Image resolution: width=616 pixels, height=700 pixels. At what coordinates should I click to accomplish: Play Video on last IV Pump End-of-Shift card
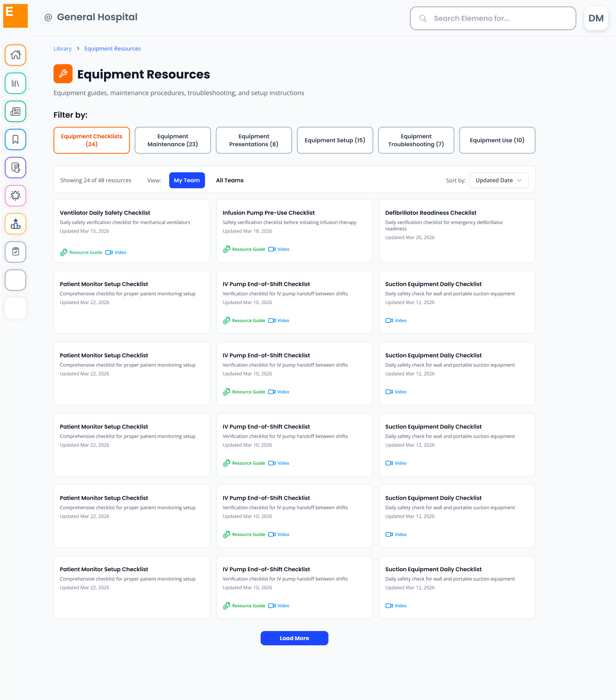(x=279, y=606)
